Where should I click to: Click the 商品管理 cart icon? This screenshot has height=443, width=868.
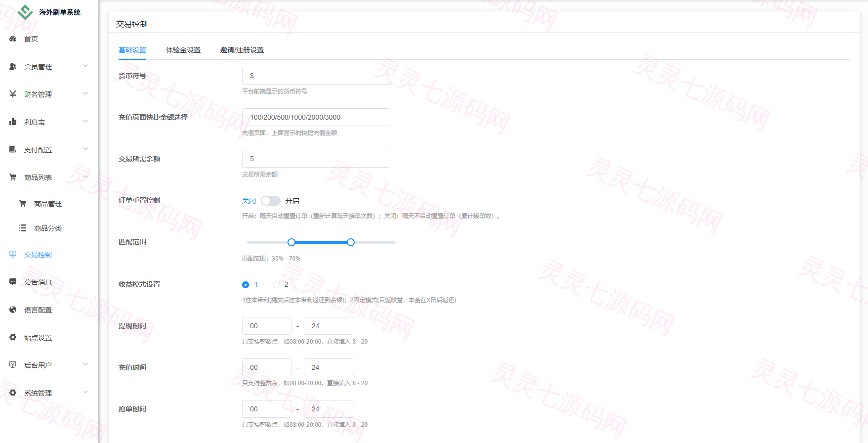tap(23, 203)
